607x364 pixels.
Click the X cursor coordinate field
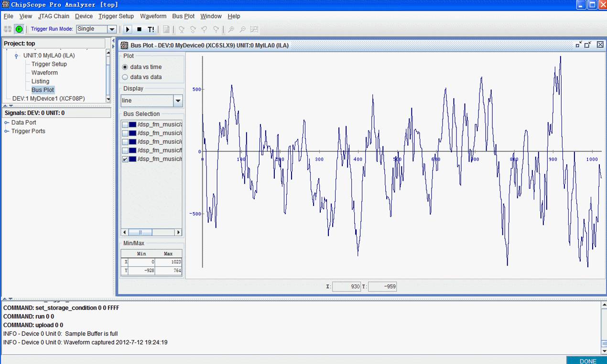click(x=347, y=287)
